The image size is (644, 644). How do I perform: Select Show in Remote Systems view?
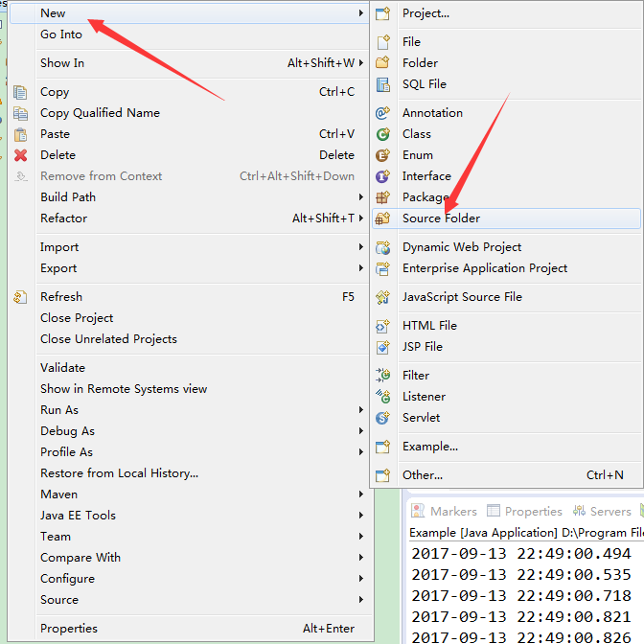[190, 389]
